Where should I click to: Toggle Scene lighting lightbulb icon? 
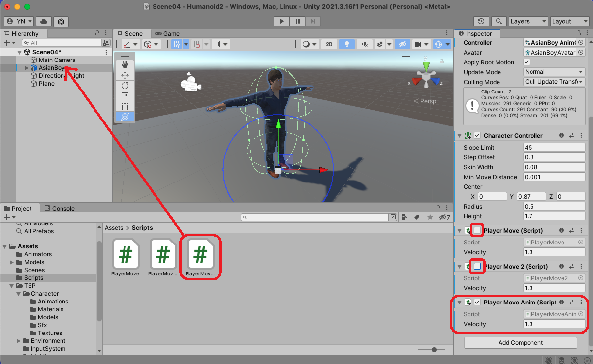pos(347,44)
